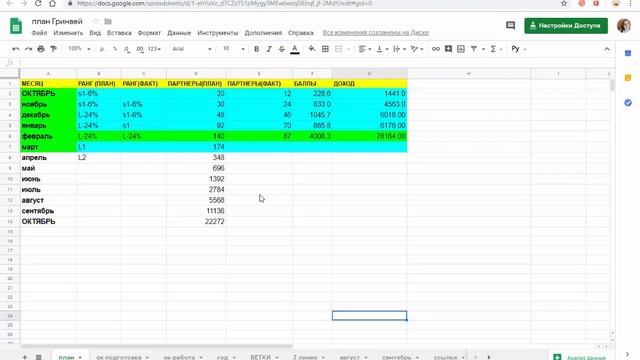Click the changes saved to Drive link
640x360 pixels.
coord(376,33)
